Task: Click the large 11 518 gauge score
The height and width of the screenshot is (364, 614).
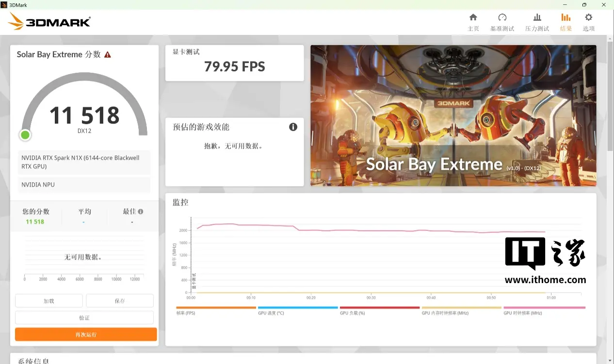Action: pos(84,115)
